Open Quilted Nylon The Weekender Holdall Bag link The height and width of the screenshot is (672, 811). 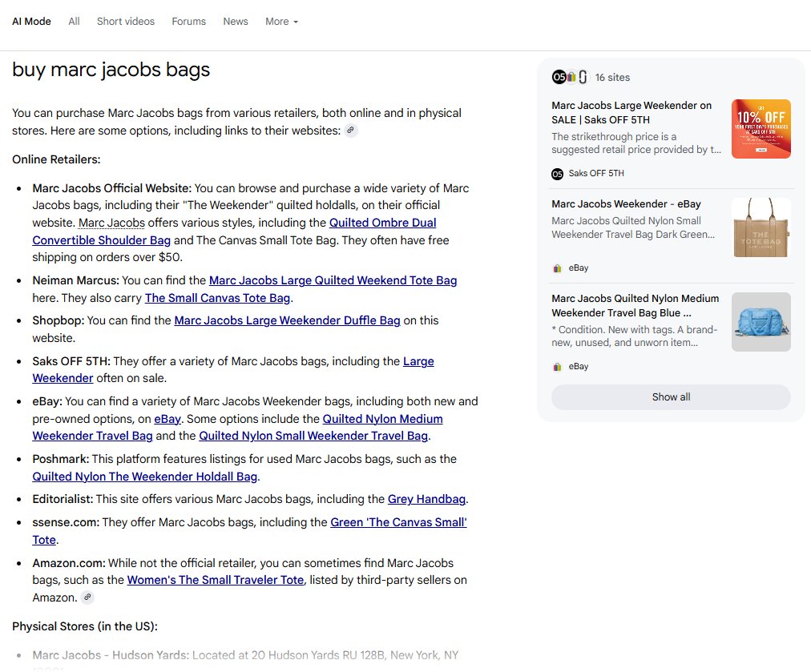(x=145, y=476)
